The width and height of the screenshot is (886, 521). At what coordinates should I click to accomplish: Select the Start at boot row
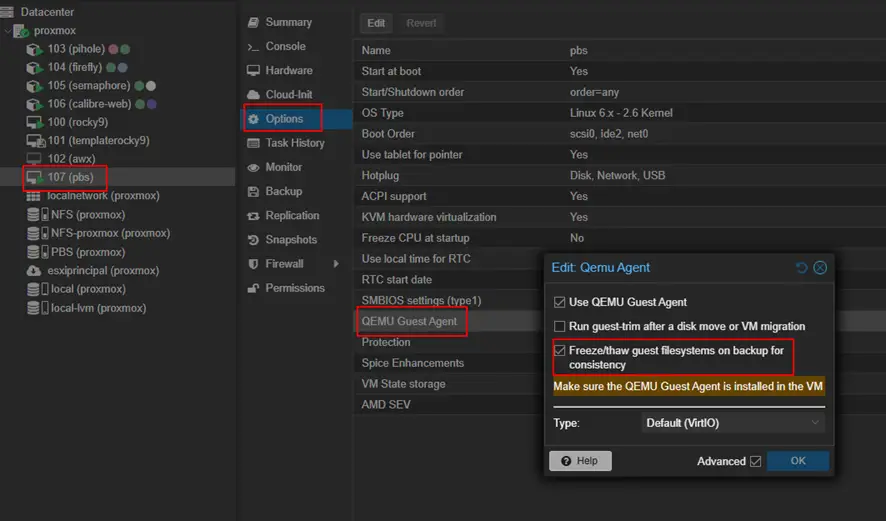(620, 71)
